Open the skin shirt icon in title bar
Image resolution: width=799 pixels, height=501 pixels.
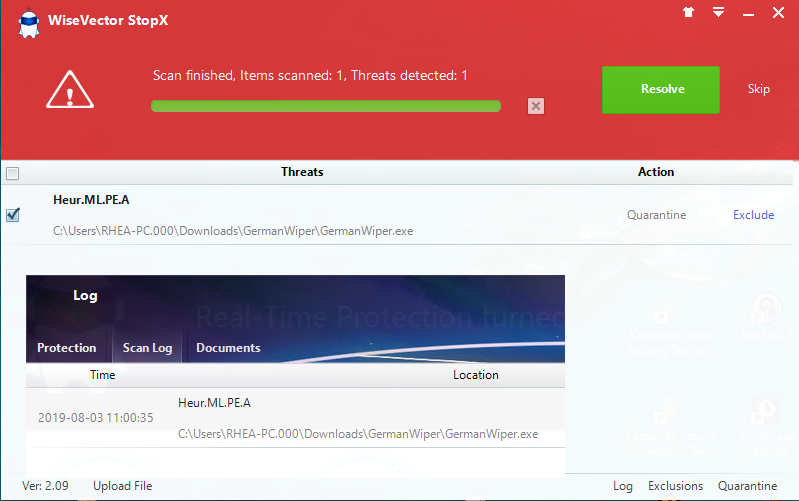[x=688, y=12]
